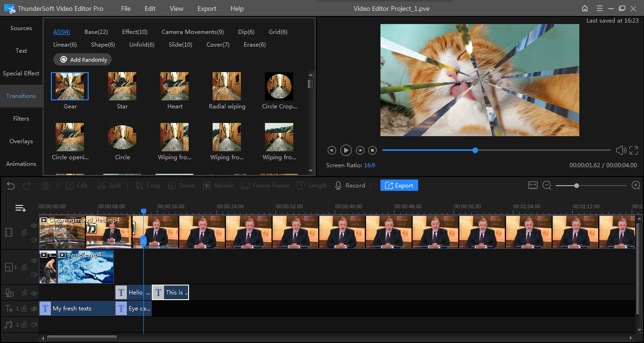Screen dimensions: 644x343
Task: Select the Heart transition thumbnail
Action: 174,87
